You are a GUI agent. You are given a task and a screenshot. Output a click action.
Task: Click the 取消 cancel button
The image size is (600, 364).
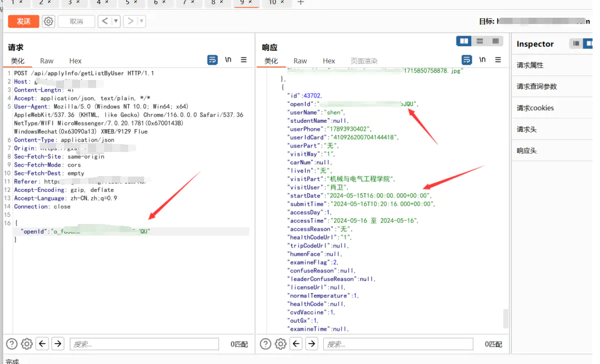[x=76, y=21]
